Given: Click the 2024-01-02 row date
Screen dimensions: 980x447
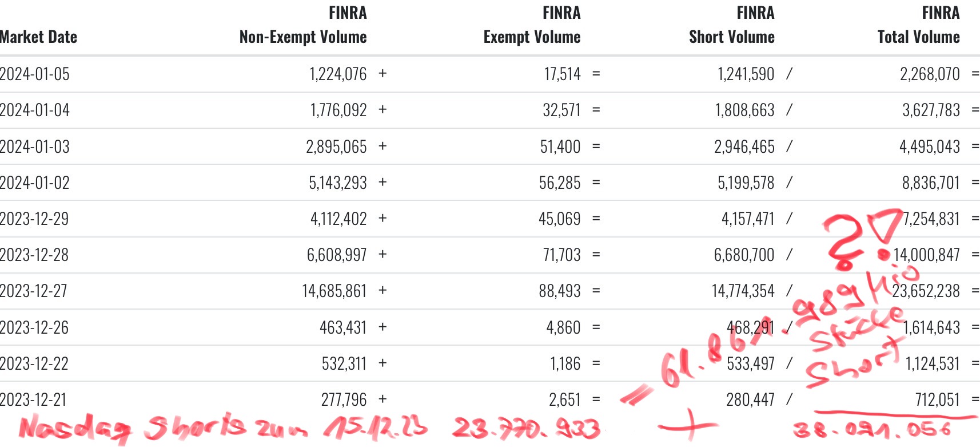Looking at the screenshot, I should pos(35,183).
